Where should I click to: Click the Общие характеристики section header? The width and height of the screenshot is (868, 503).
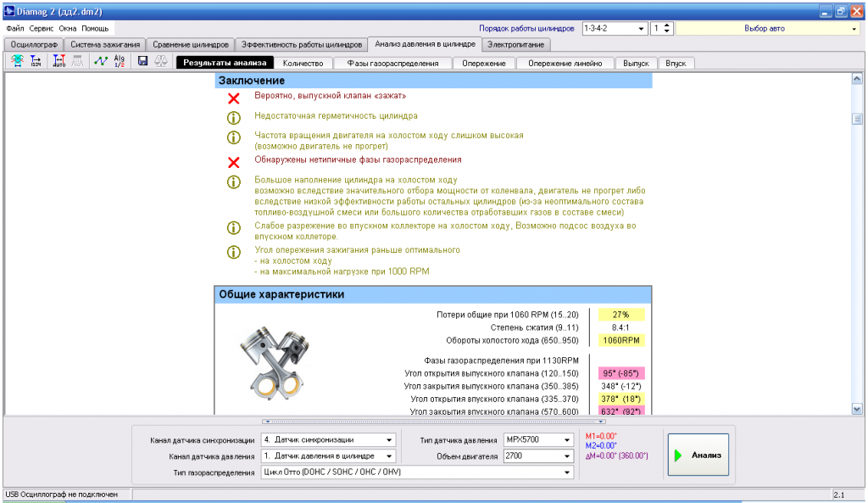coord(433,294)
